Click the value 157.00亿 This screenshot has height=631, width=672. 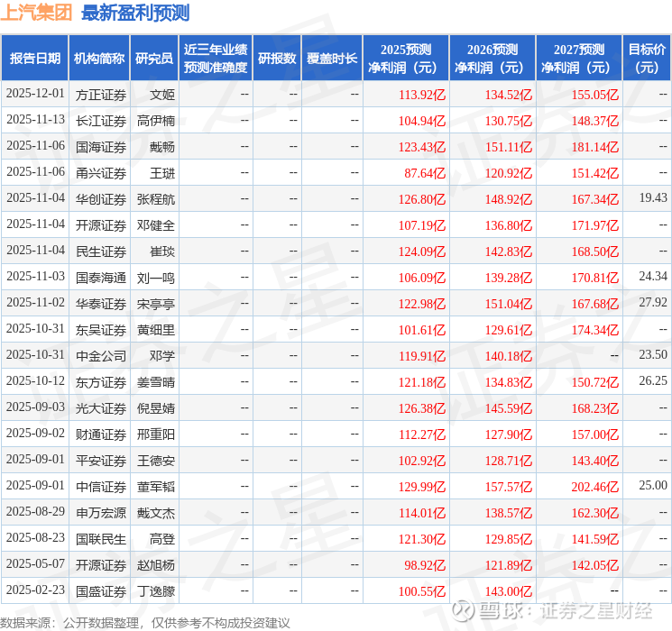click(x=595, y=434)
